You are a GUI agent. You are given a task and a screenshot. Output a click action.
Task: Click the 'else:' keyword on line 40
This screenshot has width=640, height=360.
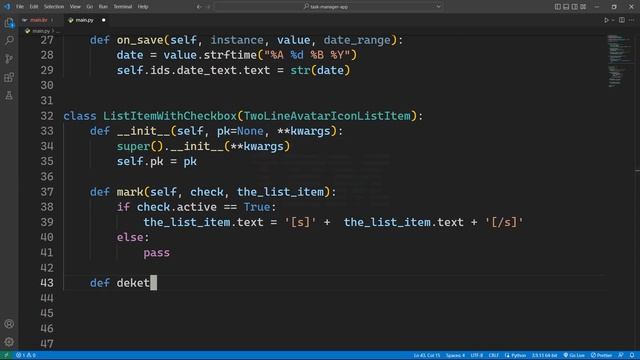click(133, 237)
